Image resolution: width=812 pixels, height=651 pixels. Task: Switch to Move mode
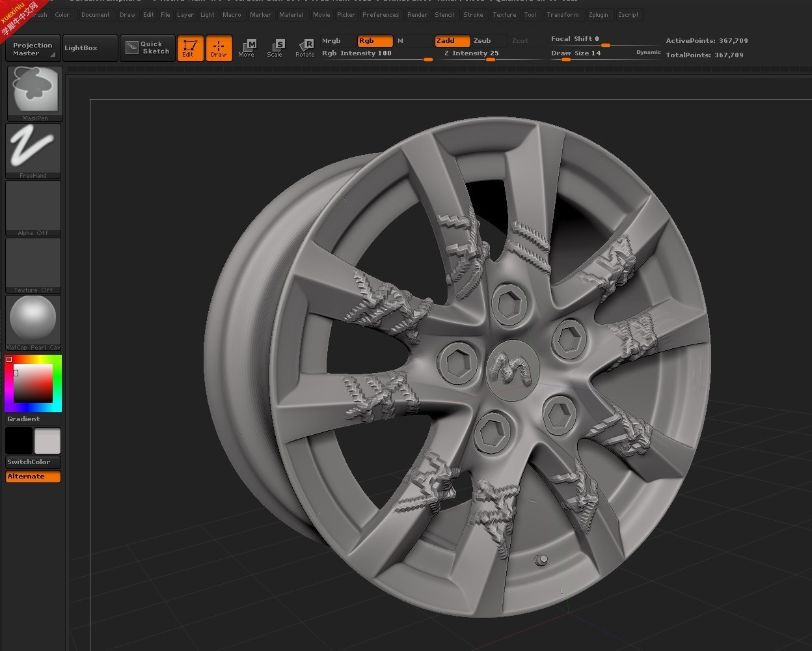247,48
